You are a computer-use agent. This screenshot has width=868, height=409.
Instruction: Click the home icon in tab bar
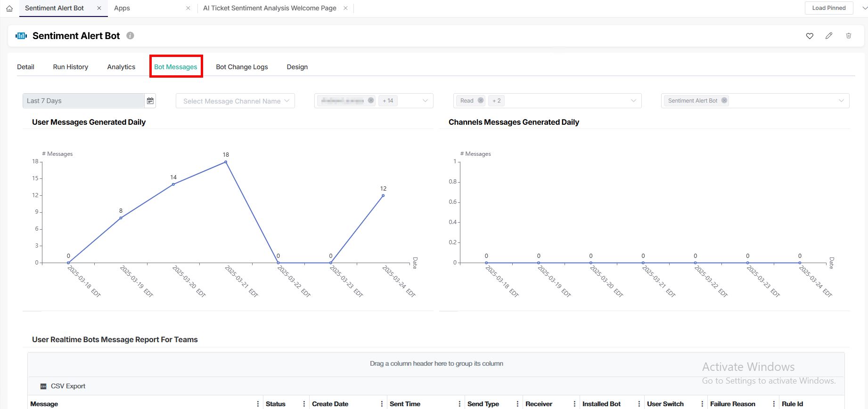pos(9,8)
